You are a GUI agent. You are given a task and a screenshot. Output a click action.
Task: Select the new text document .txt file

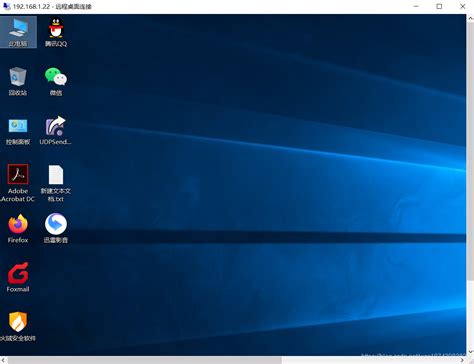56,183
